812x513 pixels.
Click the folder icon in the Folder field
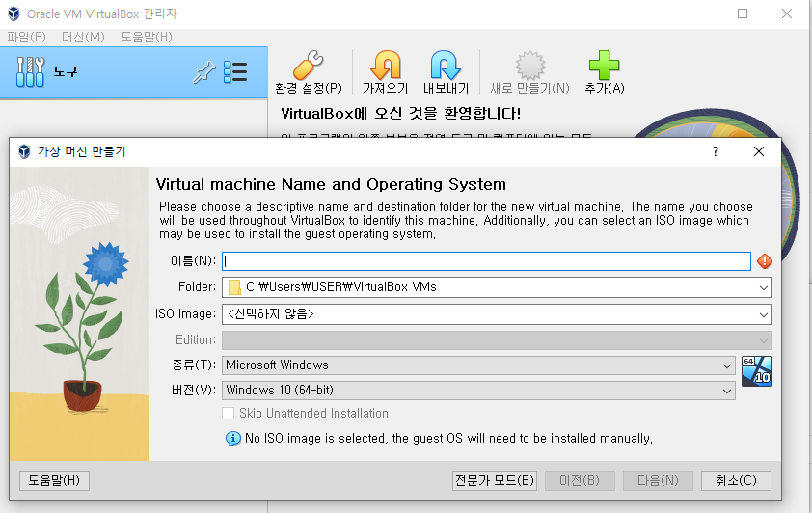(234, 287)
